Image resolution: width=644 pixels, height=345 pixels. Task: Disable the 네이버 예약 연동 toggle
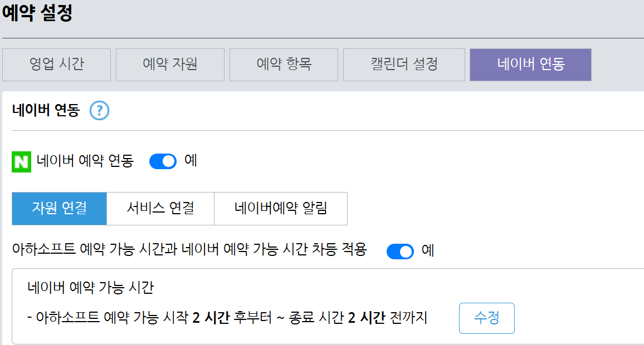(x=162, y=161)
